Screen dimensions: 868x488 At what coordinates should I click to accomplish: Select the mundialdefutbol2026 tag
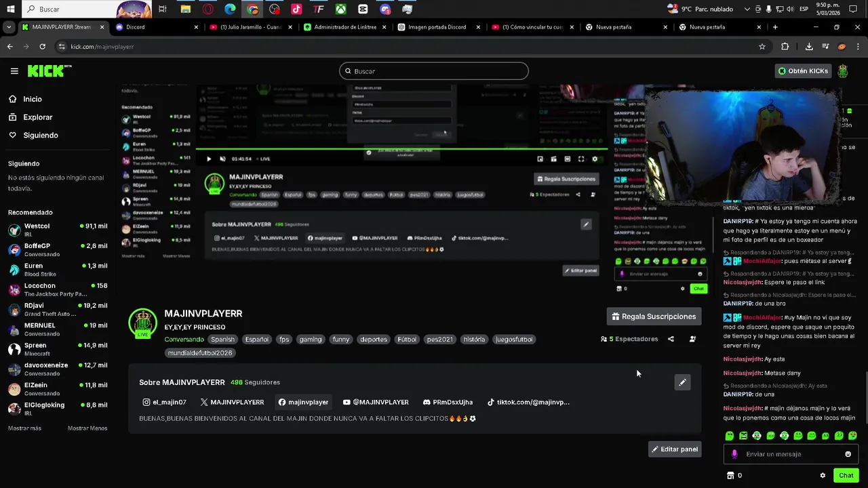pos(200,353)
